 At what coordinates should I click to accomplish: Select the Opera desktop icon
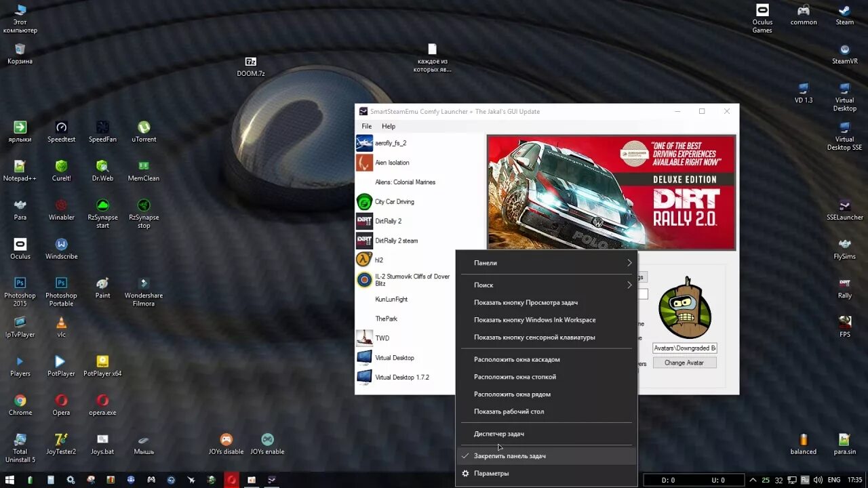tap(61, 405)
